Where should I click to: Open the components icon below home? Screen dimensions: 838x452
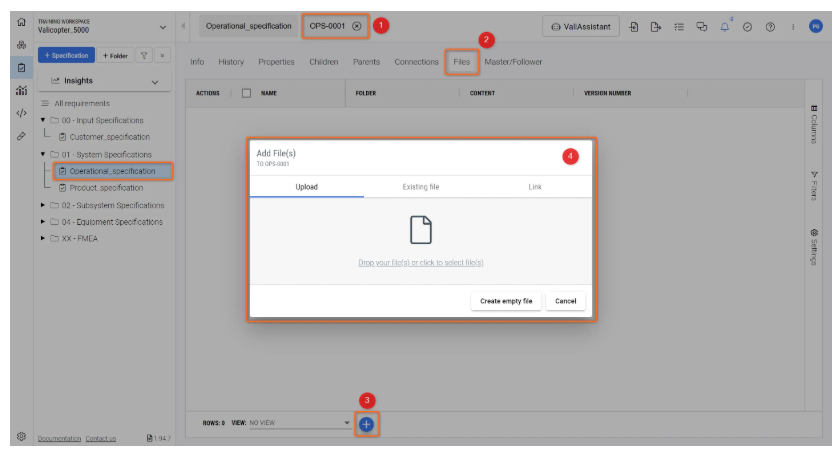21,45
